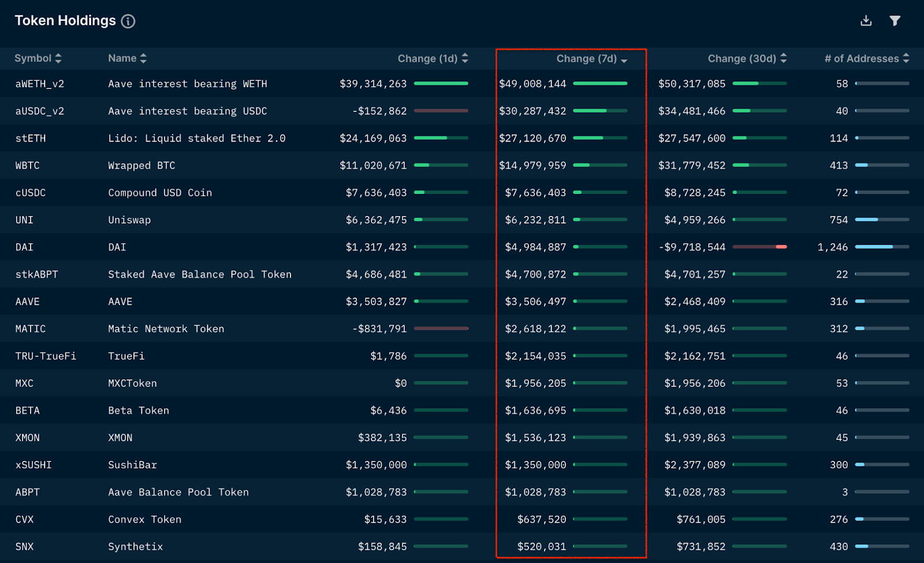924x563 pixels.
Task: Click the XMON symbol cell
Action: tap(28, 438)
